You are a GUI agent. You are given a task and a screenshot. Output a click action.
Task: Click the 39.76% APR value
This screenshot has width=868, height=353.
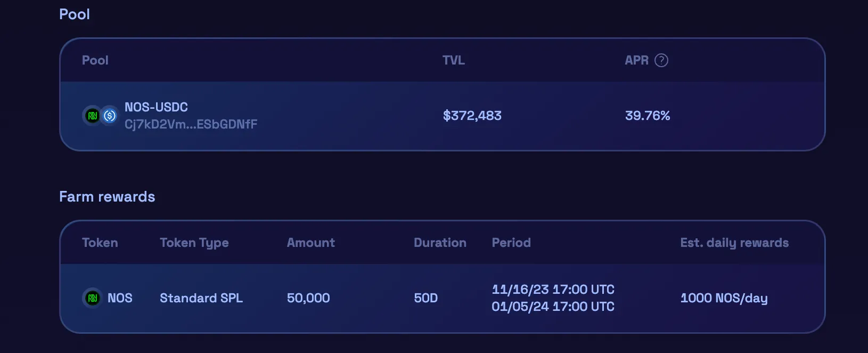647,116
